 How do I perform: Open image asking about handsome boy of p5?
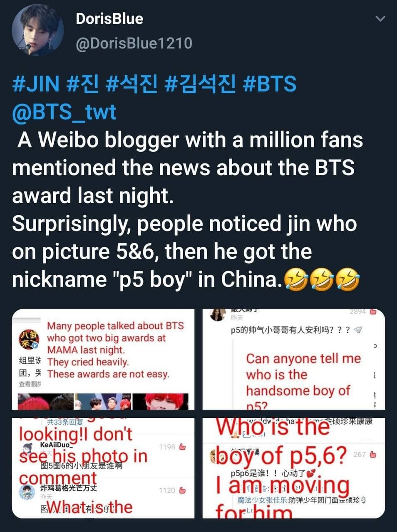pos(294,359)
